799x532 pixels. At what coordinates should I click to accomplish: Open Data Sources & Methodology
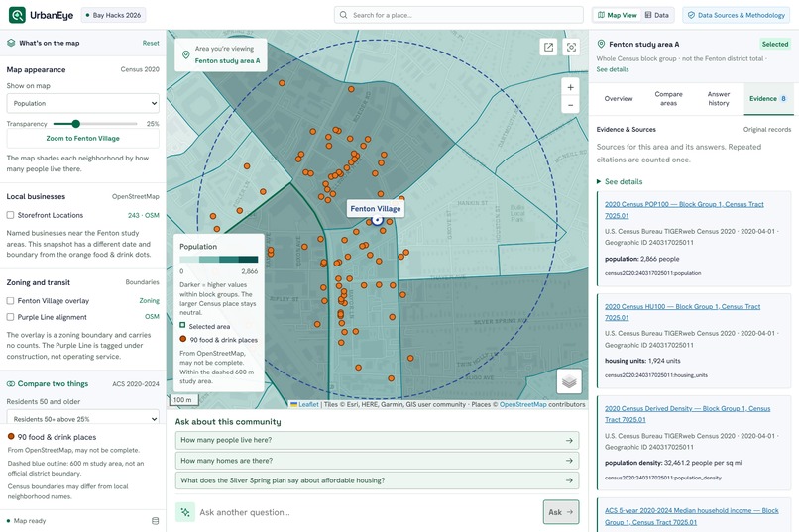737,15
